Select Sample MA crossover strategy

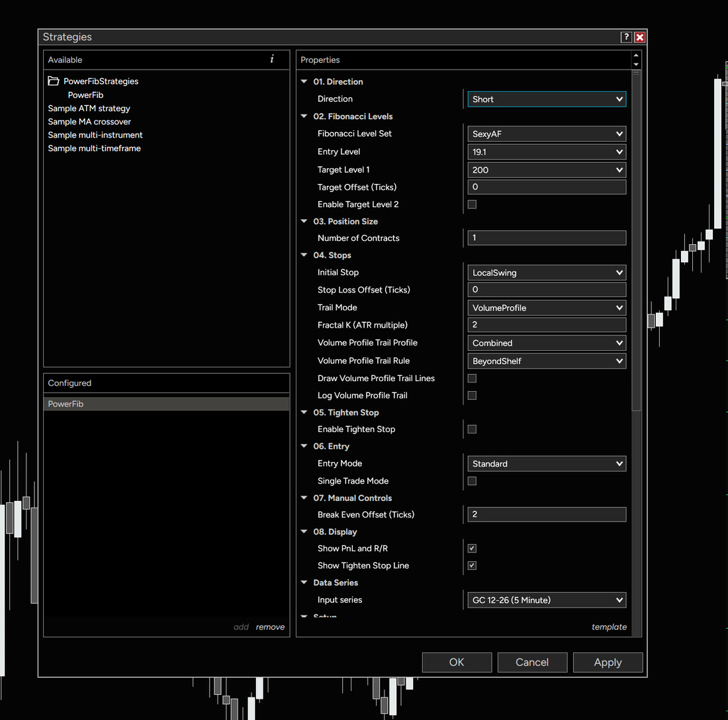pos(89,122)
